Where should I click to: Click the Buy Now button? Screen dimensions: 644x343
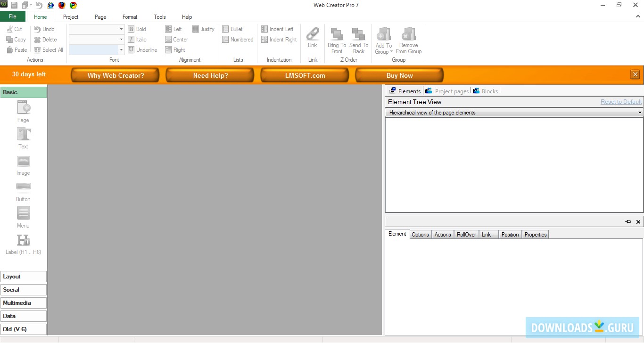click(400, 75)
